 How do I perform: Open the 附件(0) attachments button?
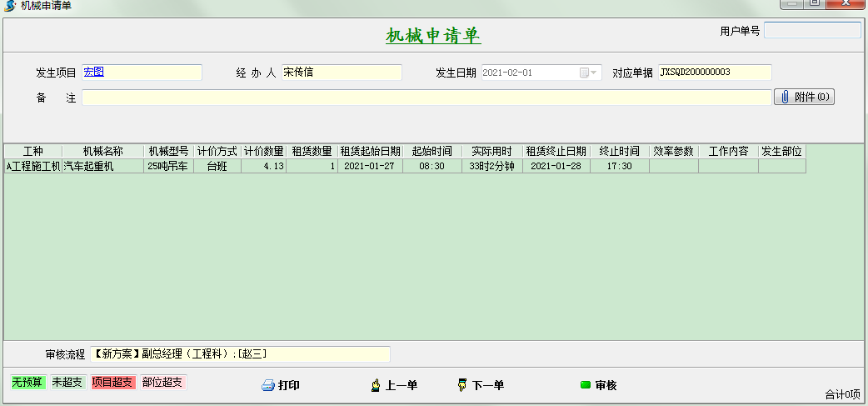(804, 97)
